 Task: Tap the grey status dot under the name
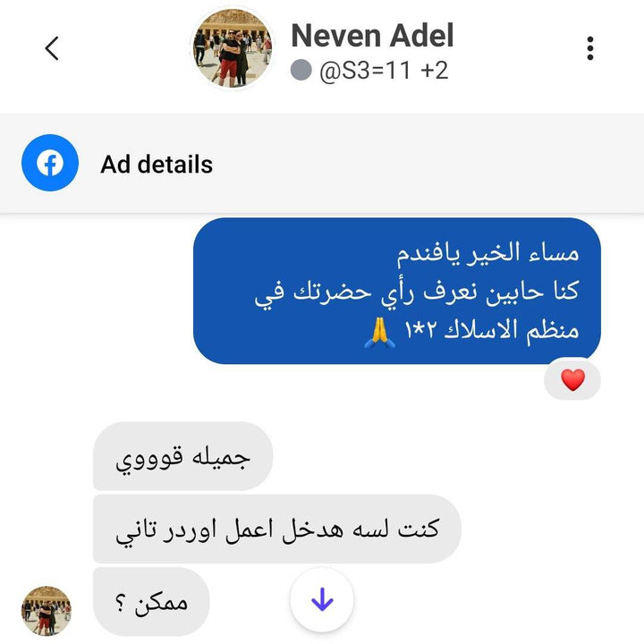pos(301,70)
